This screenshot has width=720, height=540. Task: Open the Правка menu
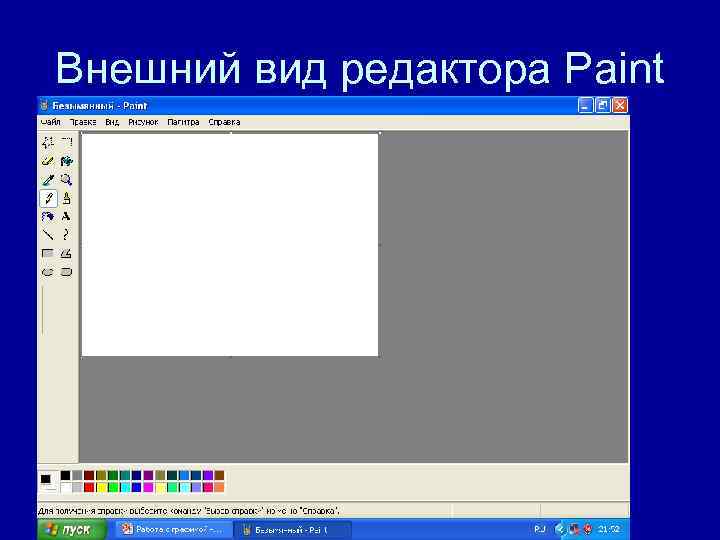coord(83,122)
